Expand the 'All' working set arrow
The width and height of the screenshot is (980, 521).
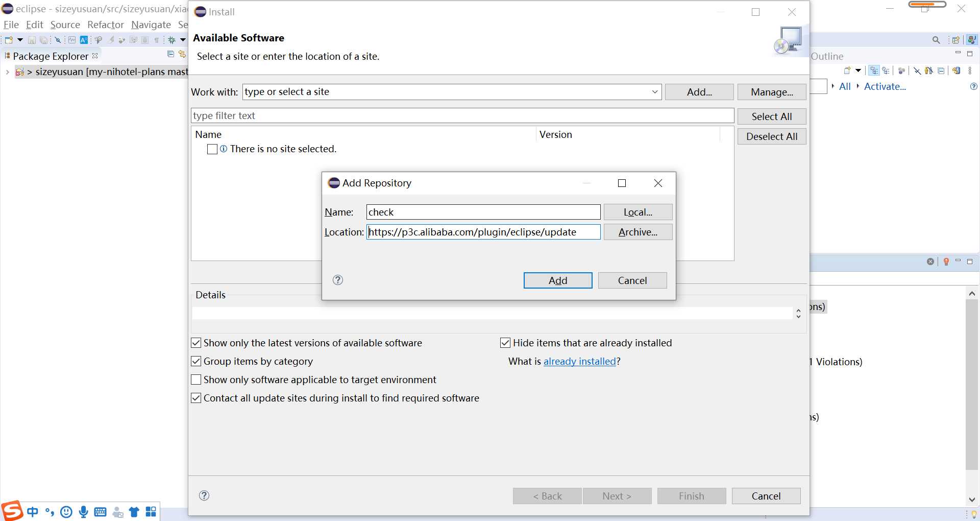[833, 86]
